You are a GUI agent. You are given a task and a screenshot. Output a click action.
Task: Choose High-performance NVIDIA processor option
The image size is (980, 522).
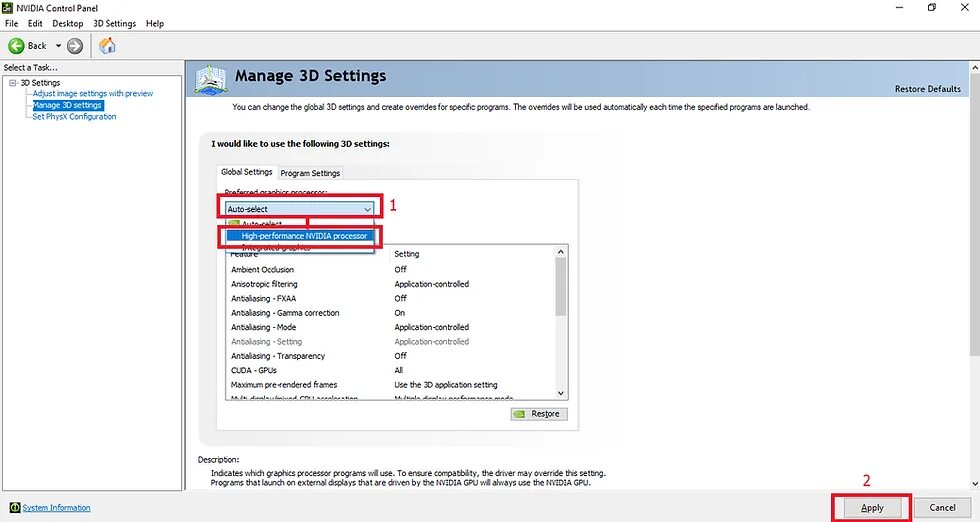(x=300, y=236)
